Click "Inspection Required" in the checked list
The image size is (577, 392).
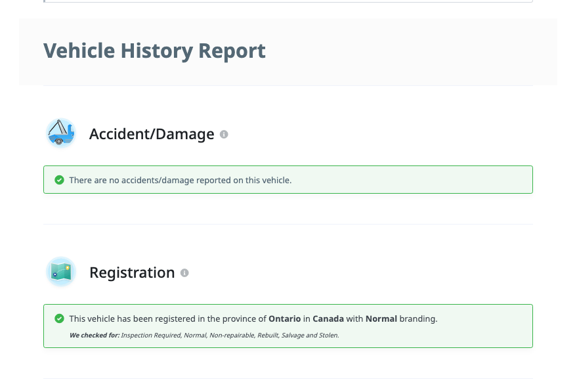[149, 336]
